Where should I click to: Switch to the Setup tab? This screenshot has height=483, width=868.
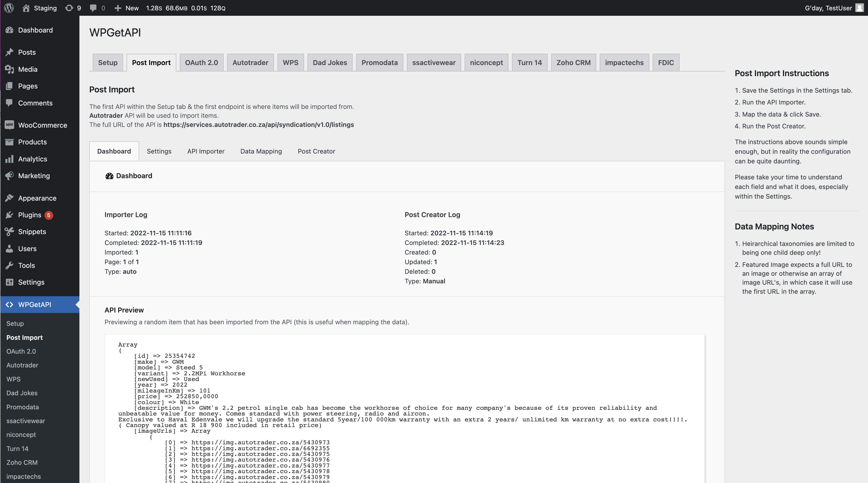pos(108,63)
